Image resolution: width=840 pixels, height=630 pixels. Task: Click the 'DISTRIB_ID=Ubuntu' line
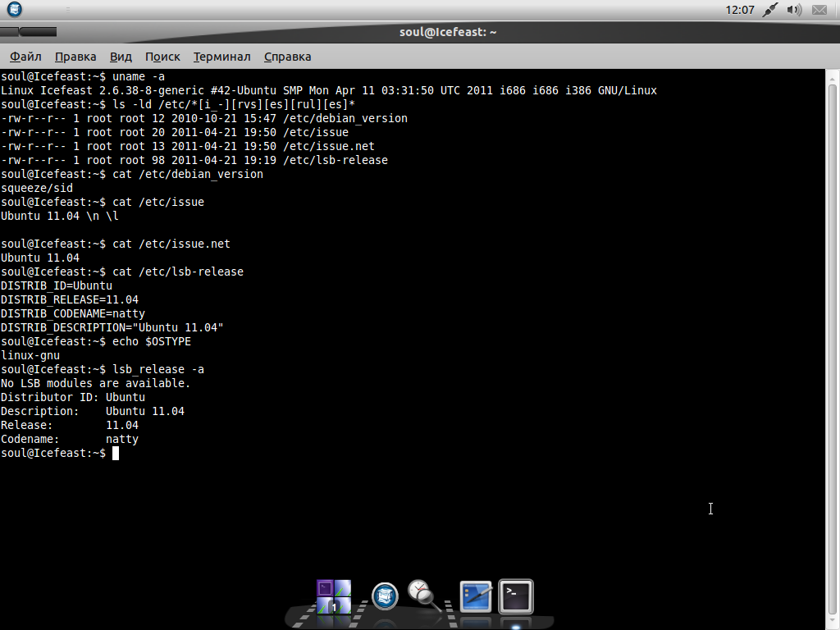[57, 285]
